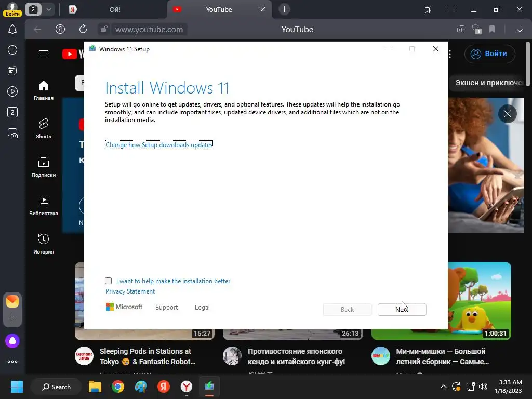Select the 'Экшен и приключения' category chip
Screen dimensions: 532x399
coord(487,83)
